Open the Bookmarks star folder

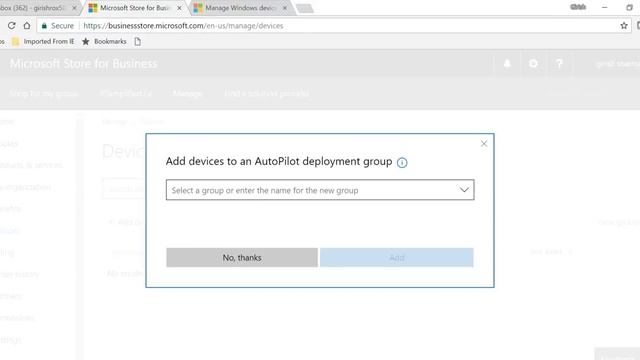(x=104, y=41)
